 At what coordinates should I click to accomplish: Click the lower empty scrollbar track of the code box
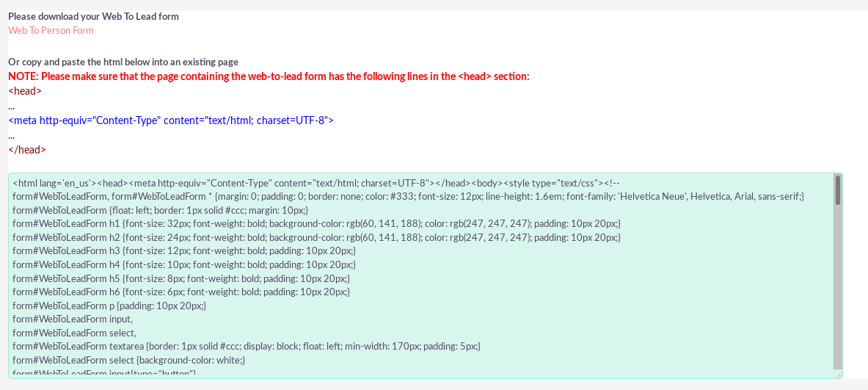(838, 288)
